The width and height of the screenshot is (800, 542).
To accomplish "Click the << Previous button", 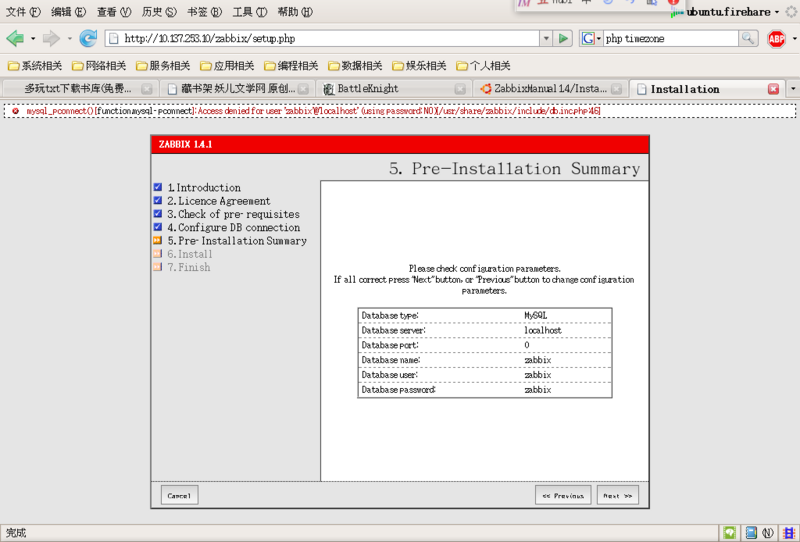I will click(563, 495).
